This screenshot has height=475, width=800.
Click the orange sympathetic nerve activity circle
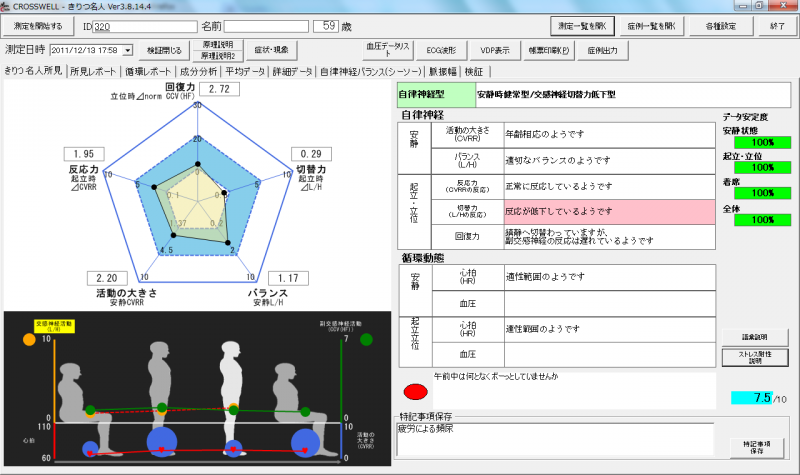click(x=28, y=339)
